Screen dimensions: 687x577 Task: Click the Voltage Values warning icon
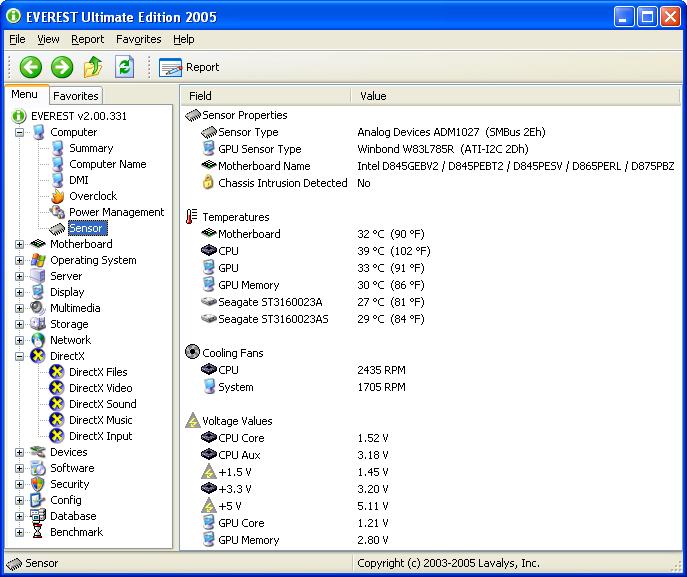point(193,421)
